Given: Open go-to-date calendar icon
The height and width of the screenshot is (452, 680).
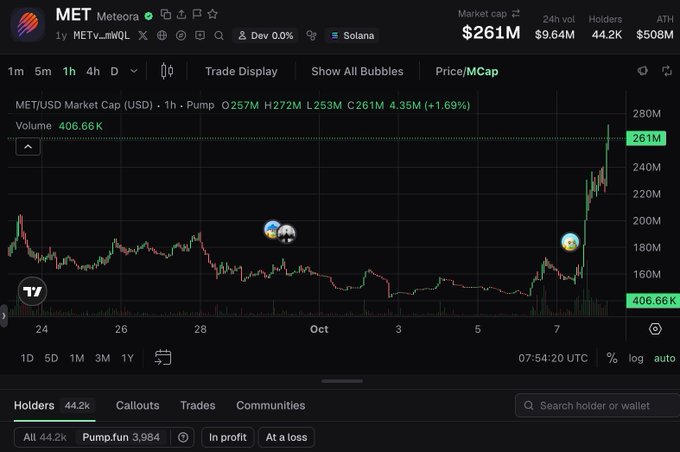Looking at the screenshot, I should (x=163, y=357).
